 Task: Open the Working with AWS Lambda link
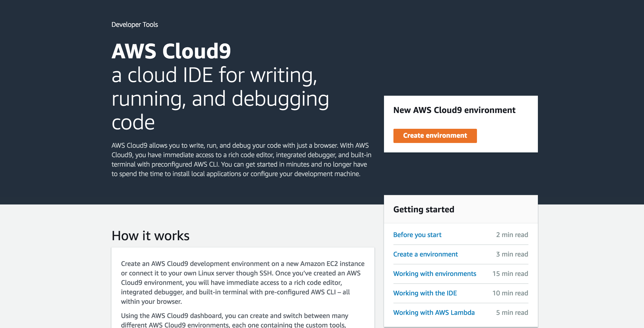[x=434, y=312]
